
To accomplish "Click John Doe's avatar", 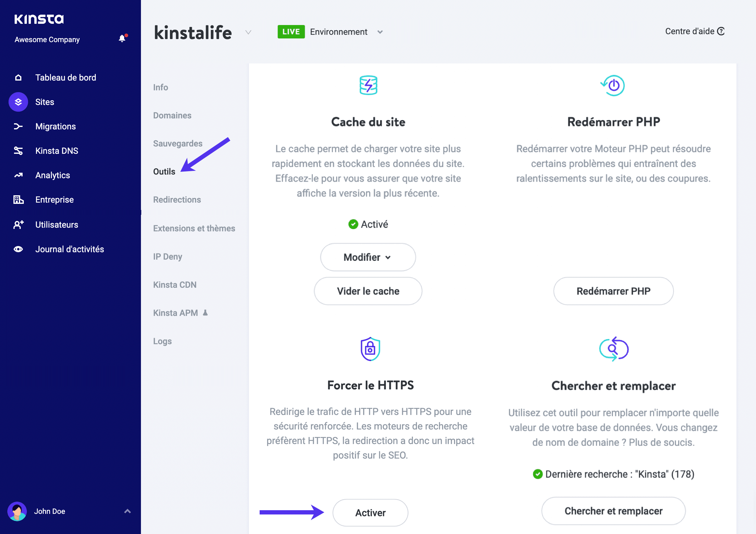I will (17, 511).
